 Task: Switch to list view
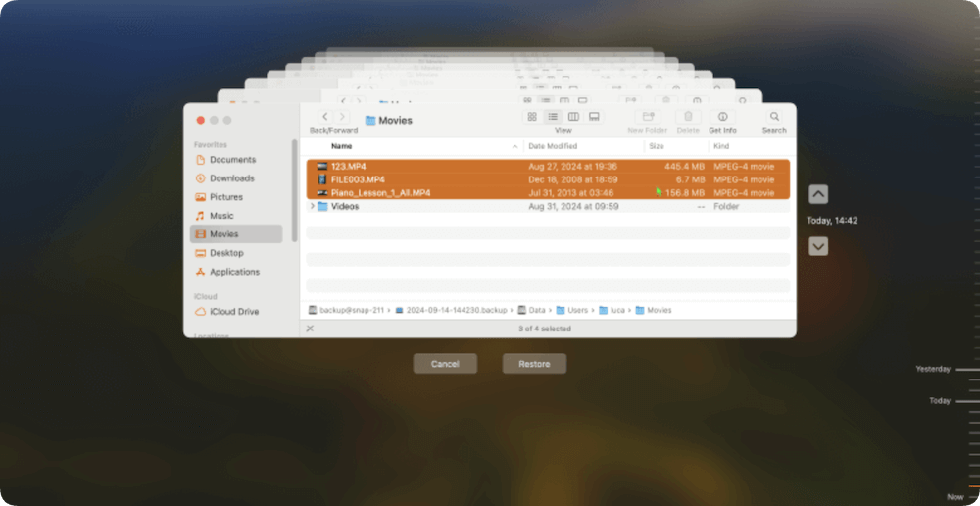(553, 117)
